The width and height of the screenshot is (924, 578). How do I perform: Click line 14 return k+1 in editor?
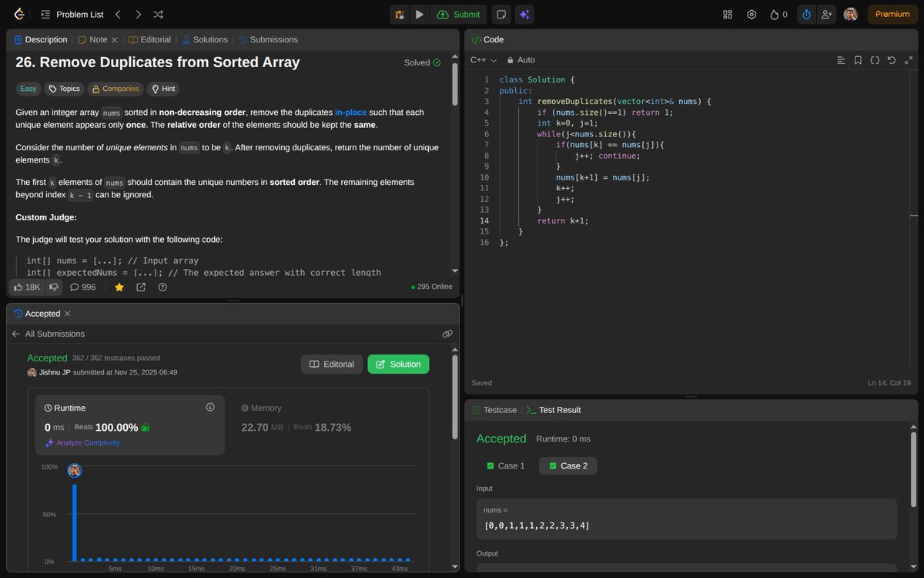563,220
